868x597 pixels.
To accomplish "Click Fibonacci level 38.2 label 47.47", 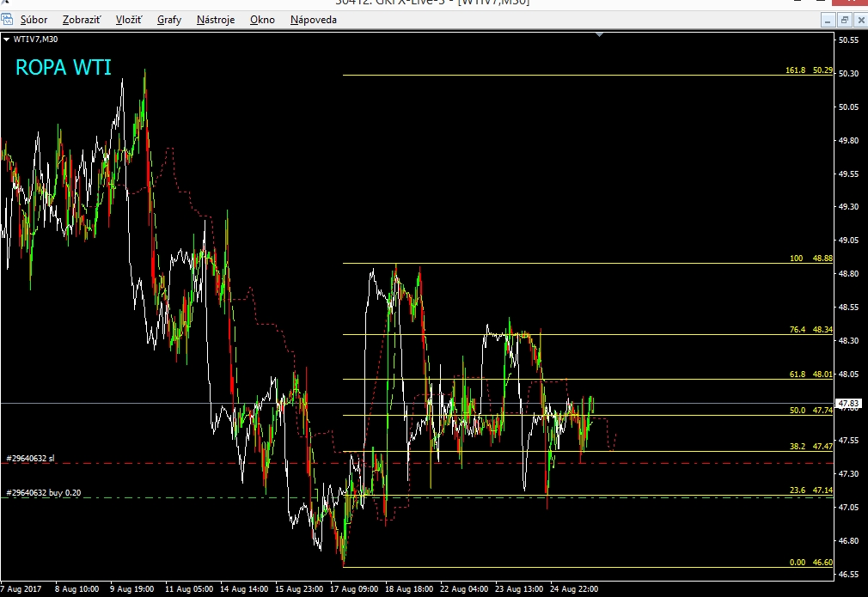I will [811, 447].
